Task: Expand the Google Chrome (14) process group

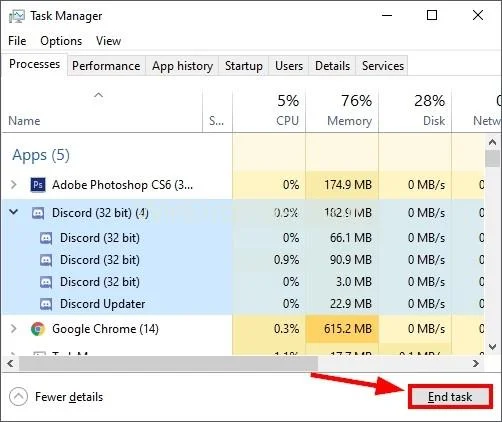Action: pyautogui.click(x=13, y=329)
